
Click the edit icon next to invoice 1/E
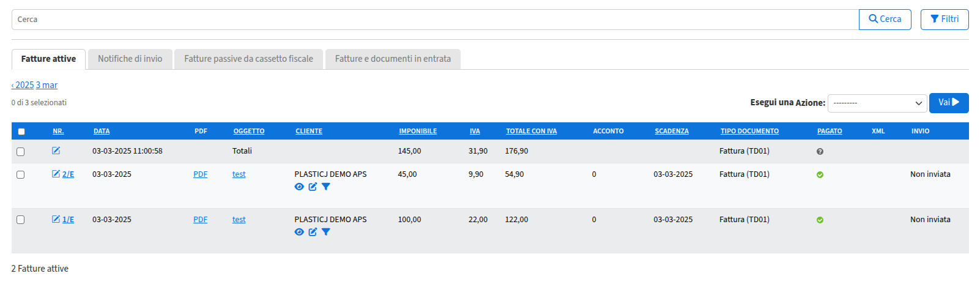click(x=56, y=219)
